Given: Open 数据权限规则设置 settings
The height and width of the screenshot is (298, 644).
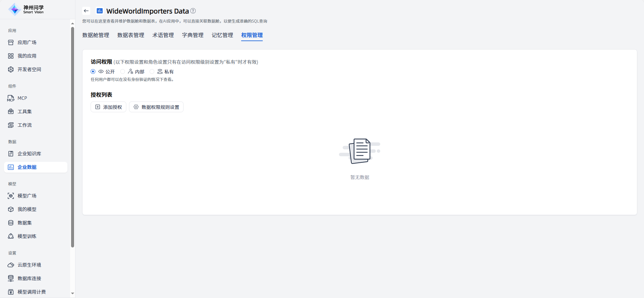Looking at the screenshot, I should tap(156, 107).
